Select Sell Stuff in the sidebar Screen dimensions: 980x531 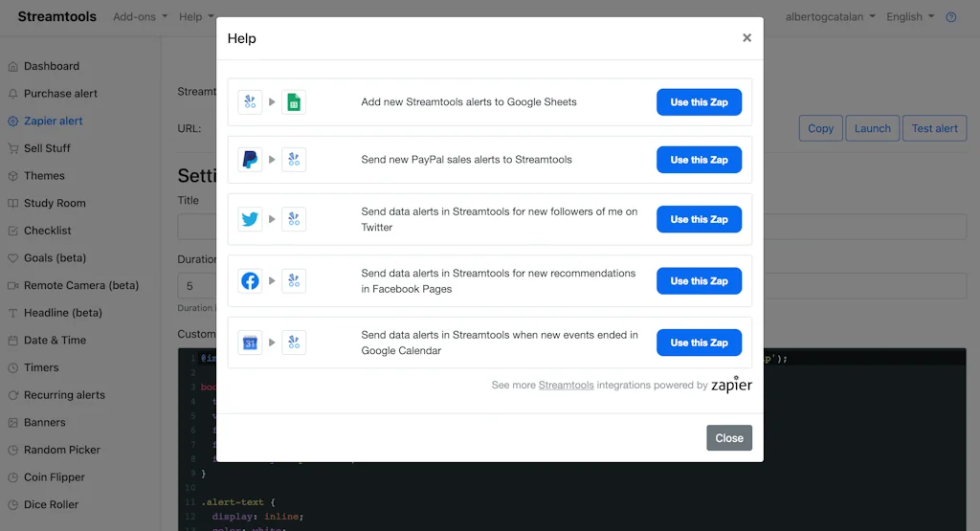coord(47,148)
